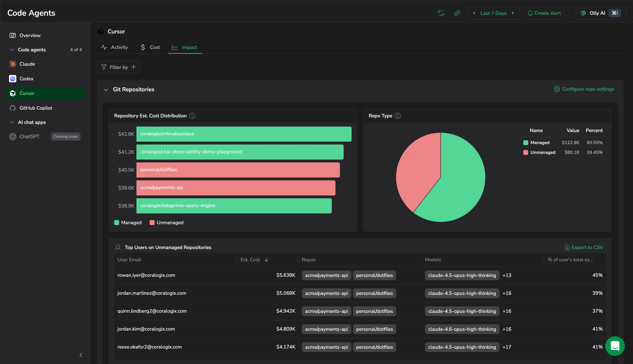
Task: Click jordan.kim@coralogix.com email
Action: click(146, 329)
